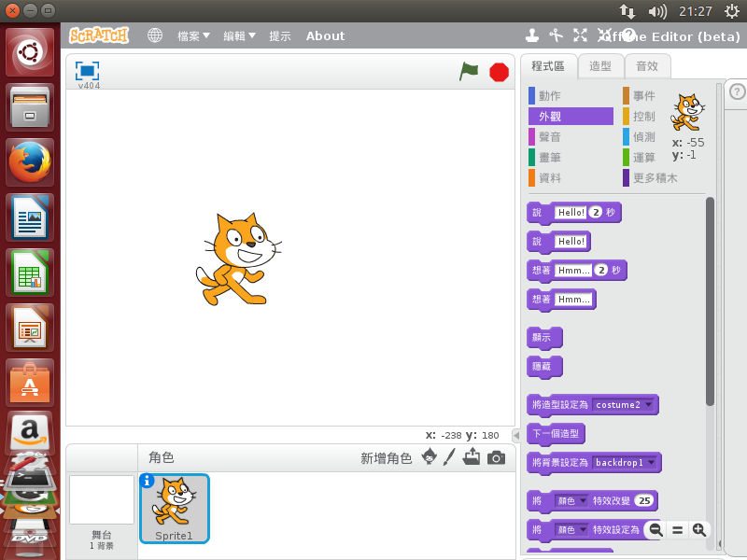The image size is (747, 560).
Task: Open the globe language menu
Action: 155,35
